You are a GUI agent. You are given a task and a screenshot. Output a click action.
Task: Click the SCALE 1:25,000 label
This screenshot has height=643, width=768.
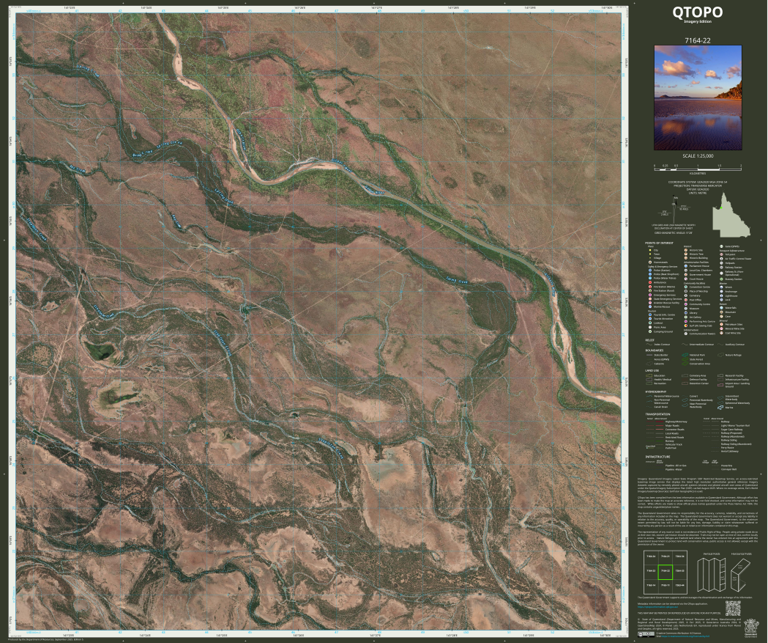(697, 156)
